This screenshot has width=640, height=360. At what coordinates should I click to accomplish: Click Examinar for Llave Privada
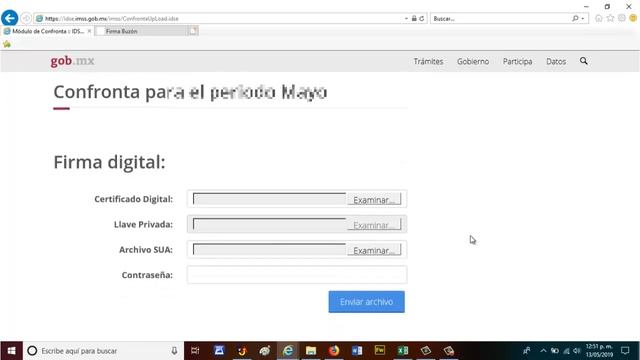[x=374, y=225]
